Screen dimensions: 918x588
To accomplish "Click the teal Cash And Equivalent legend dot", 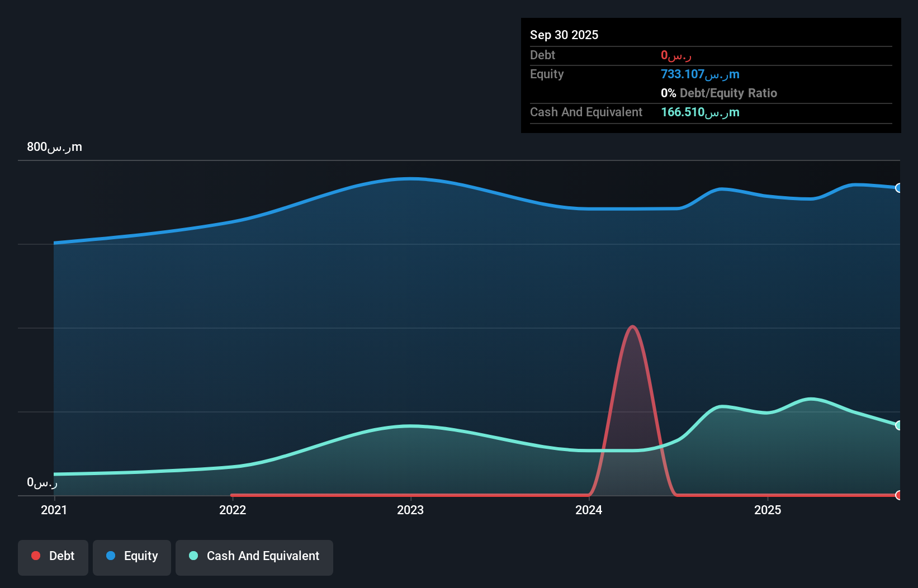I will 193,556.
